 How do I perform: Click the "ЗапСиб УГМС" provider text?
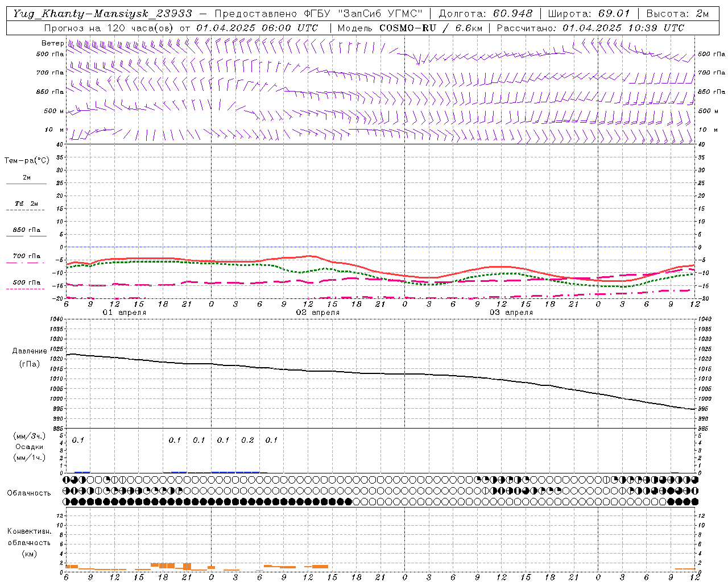[380, 14]
